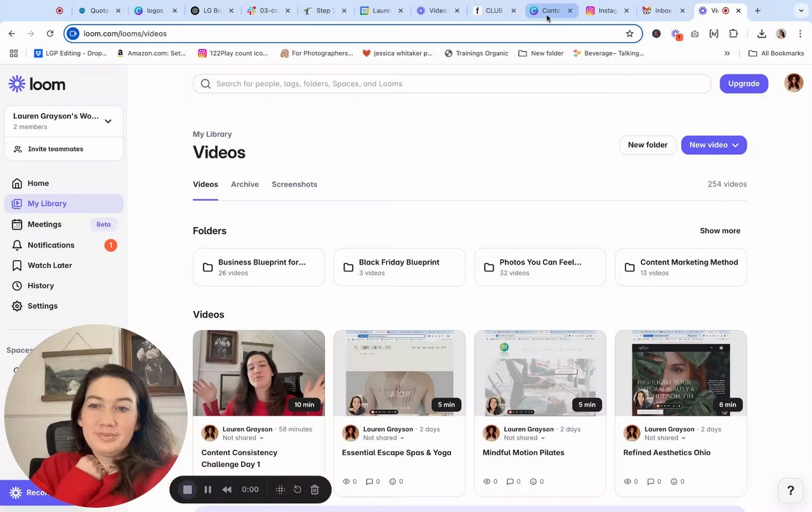This screenshot has width=812, height=512.
Task: Open the Trainings Organic bookmark
Action: (x=476, y=53)
